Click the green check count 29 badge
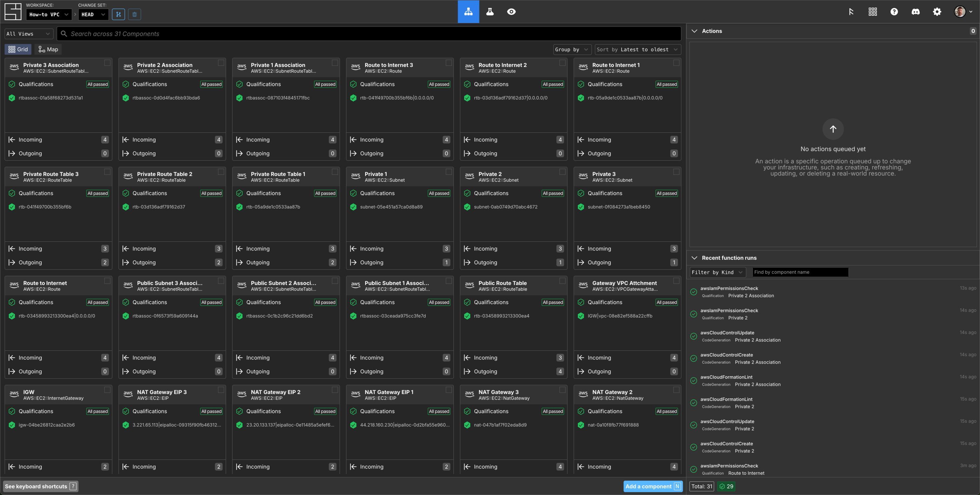Viewport: 980px width, 495px height. [x=726, y=486]
